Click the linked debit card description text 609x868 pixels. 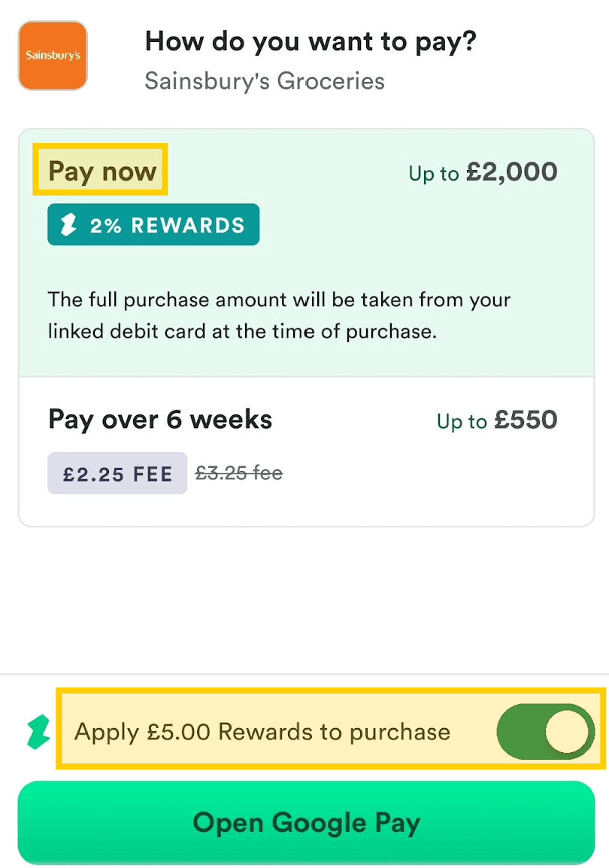pos(279,315)
